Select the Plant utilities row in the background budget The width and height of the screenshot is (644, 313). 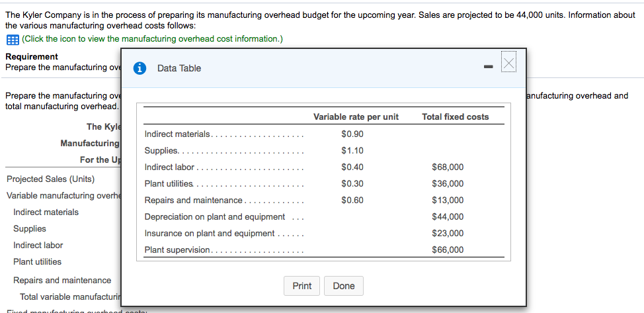(x=38, y=261)
